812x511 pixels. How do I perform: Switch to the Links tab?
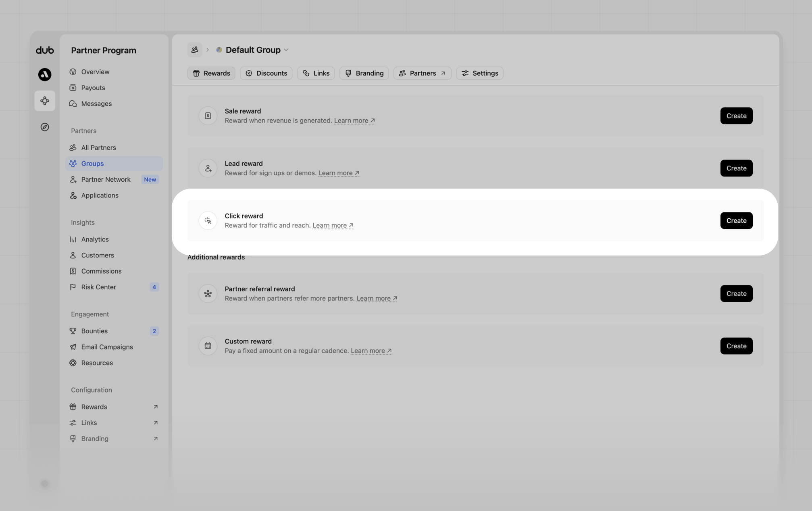(316, 73)
